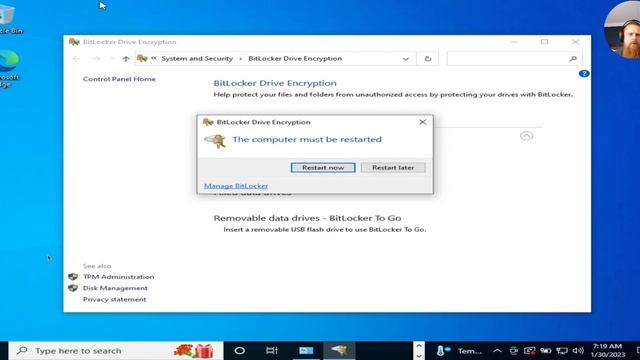Open the Manage BitLocker link
The height and width of the screenshot is (360, 640).
point(236,186)
